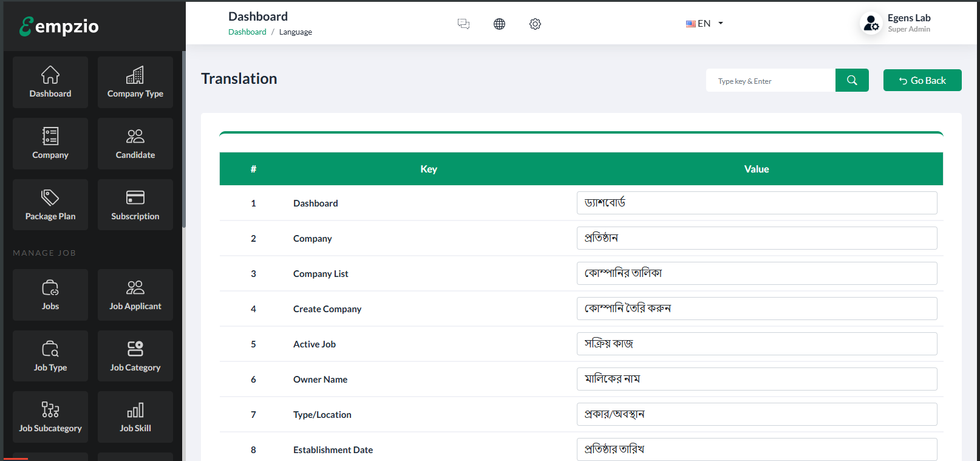The height and width of the screenshot is (461, 980).
Task: Open Job Subcategory sidebar tile
Action: point(50,417)
